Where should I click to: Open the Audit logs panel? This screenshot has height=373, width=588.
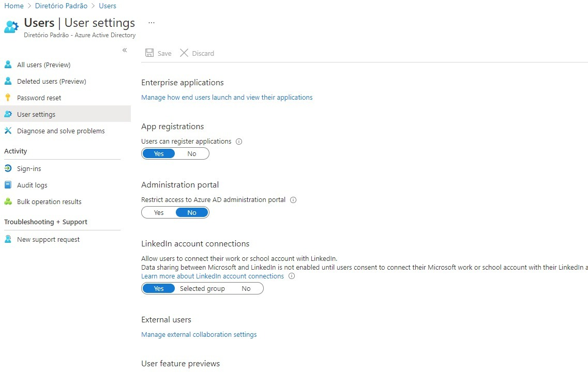coord(31,184)
